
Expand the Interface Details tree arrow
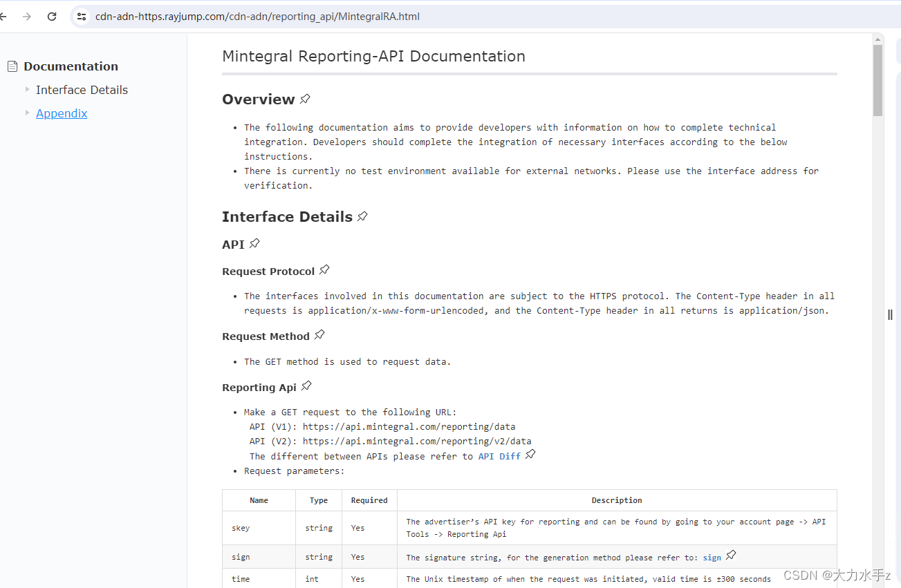pos(28,89)
